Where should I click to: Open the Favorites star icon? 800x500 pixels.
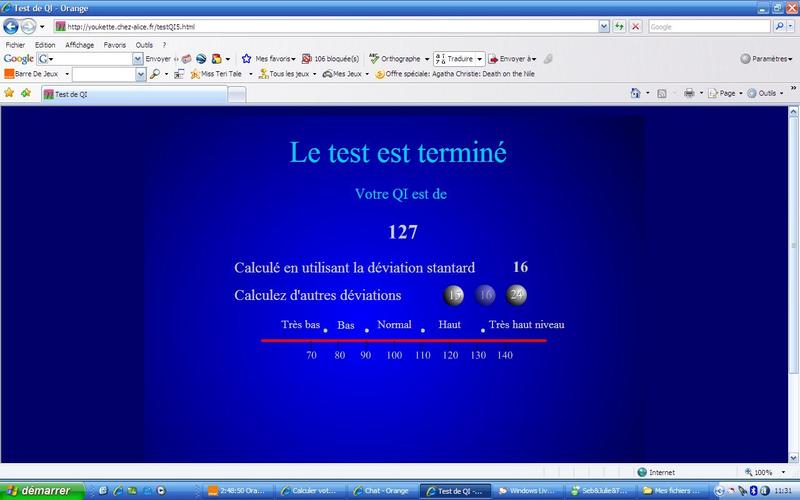click(9, 93)
